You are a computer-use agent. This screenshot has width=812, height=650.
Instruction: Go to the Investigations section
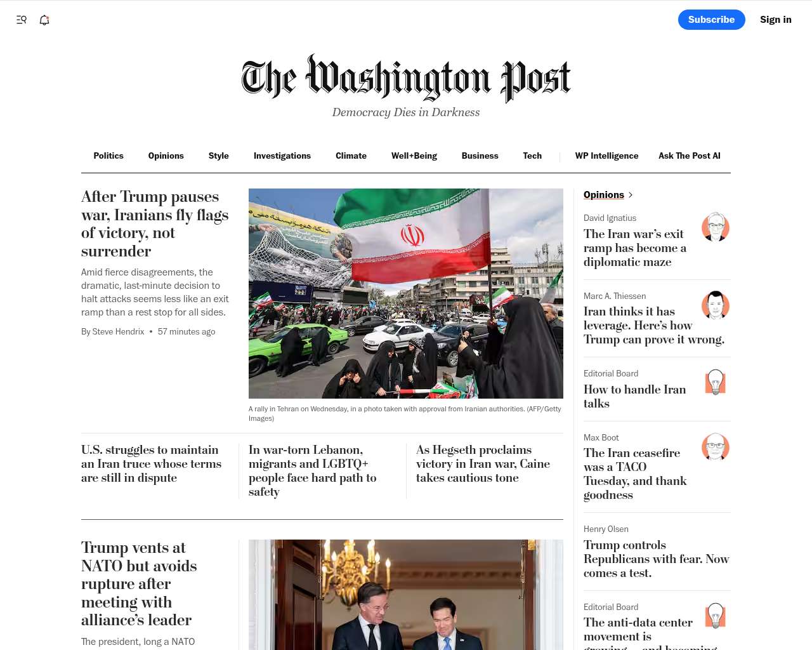click(x=282, y=156)
